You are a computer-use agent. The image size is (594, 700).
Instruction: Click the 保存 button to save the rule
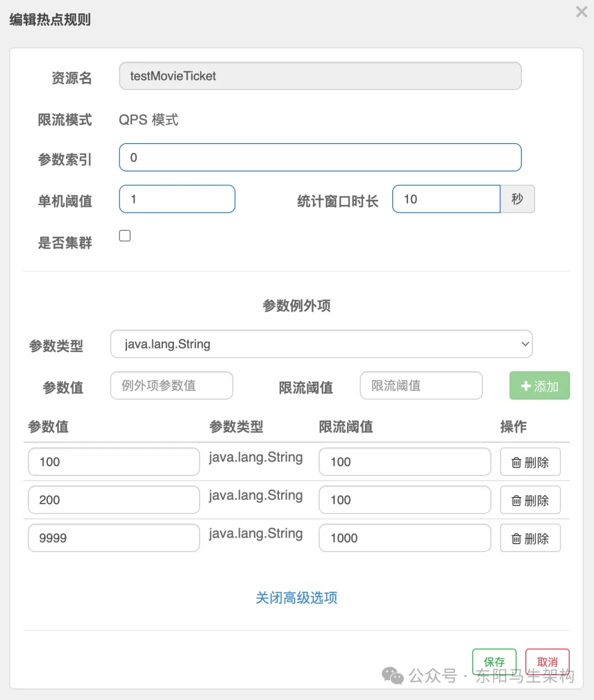pos(493,661)
